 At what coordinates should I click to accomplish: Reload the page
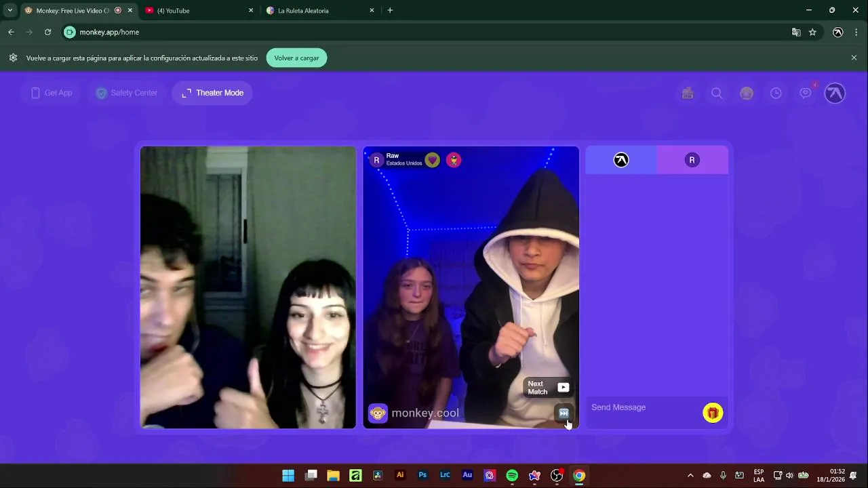[x=47, y=32]
